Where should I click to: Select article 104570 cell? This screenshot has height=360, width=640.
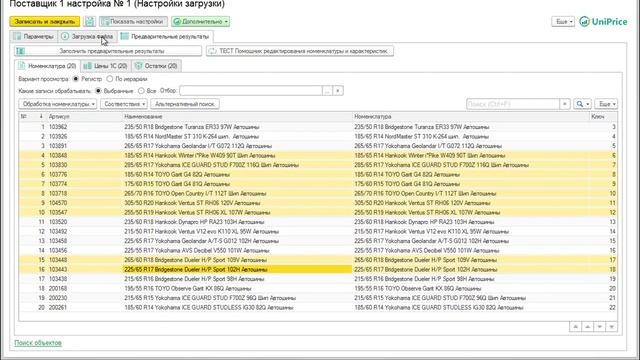coord(84,203)
